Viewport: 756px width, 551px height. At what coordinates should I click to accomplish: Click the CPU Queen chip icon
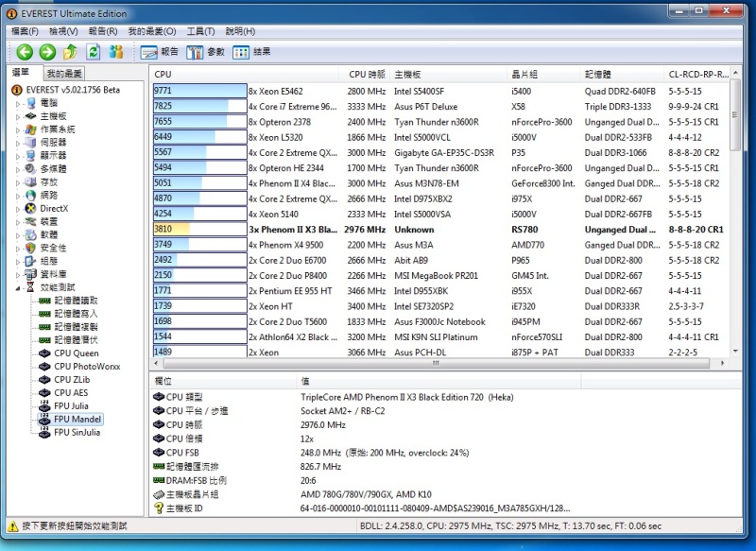click(x=44, y=353)
